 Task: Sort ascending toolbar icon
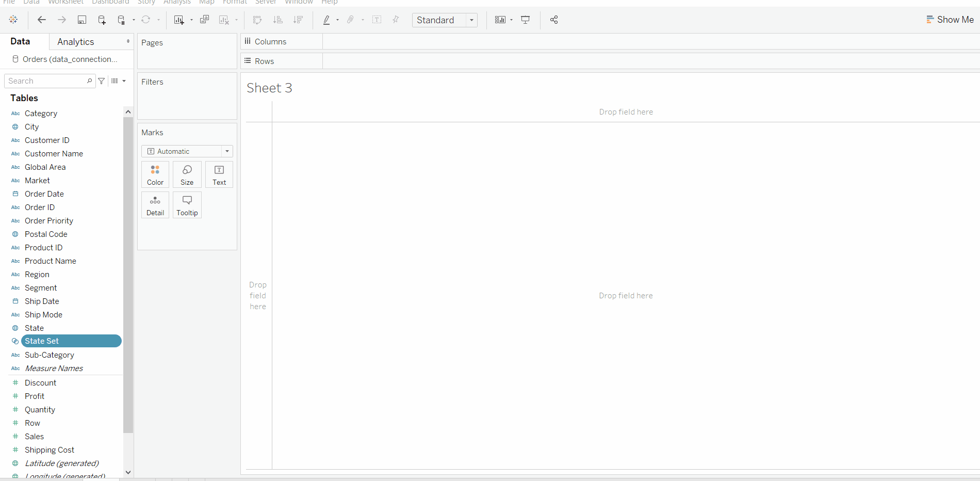pos(277,20)
